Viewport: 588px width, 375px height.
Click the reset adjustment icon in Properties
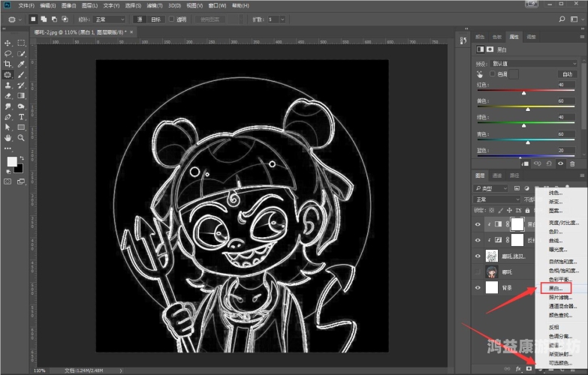tap(549, 163)
